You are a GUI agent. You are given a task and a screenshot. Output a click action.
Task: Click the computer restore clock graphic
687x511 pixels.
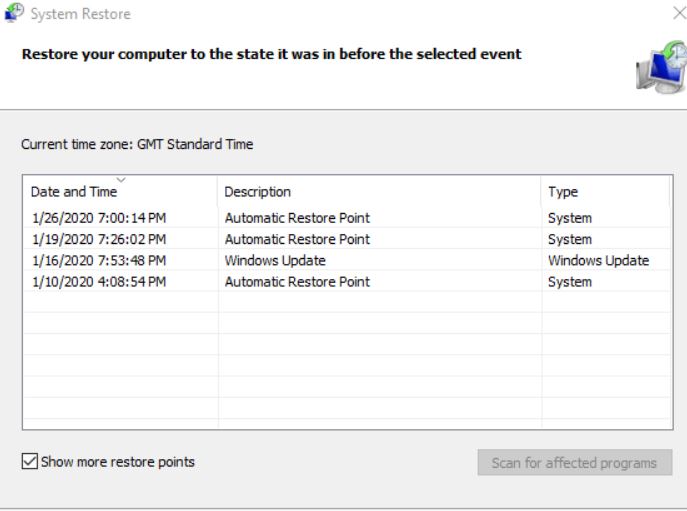pyautogui.click(x=661, y=67)
